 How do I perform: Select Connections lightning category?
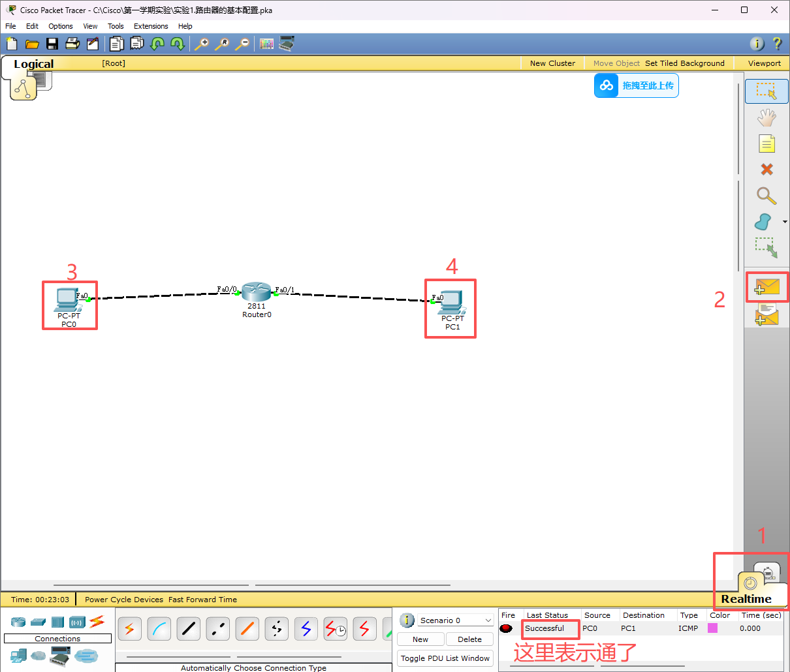point(97,621)
